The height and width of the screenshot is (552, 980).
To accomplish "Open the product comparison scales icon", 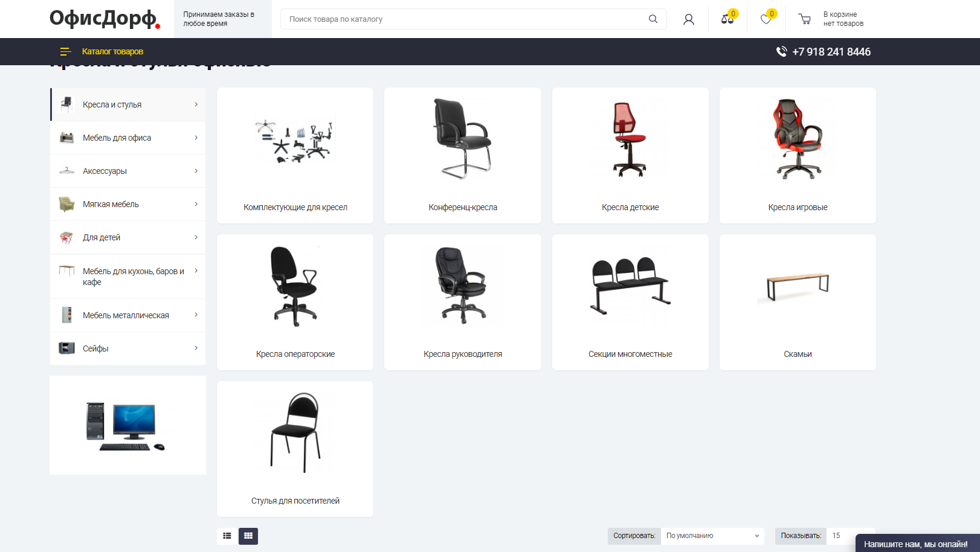I will pos(727,19).
